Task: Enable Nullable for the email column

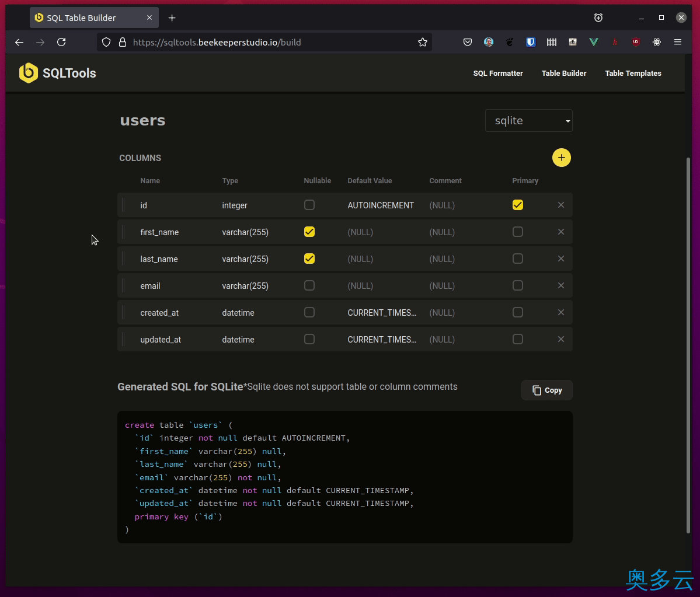Action: tap(309, 285)
